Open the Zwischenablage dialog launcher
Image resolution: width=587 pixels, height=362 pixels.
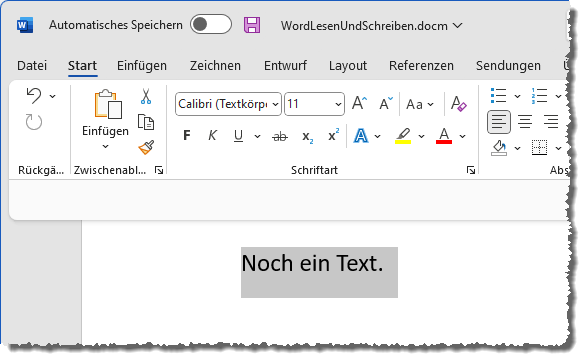tap(159, 170)
